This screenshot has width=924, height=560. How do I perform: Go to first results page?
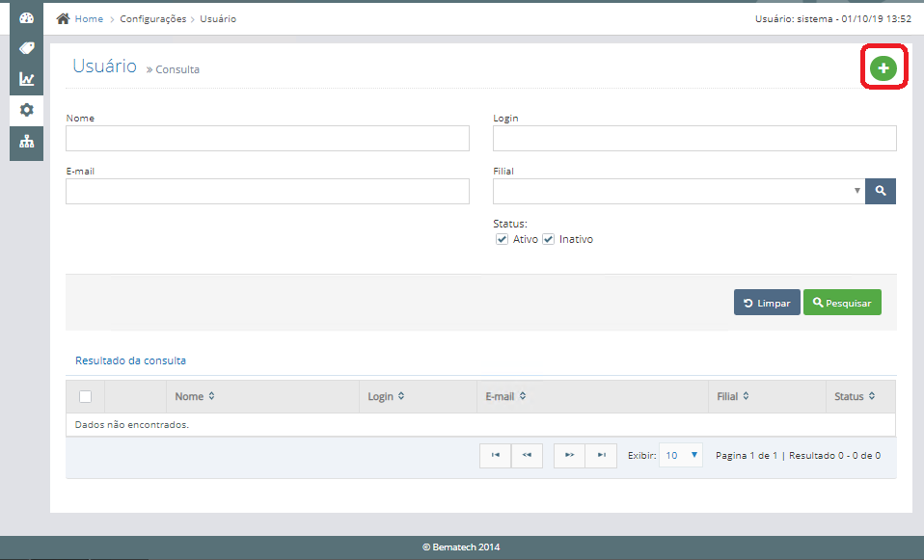click(495, 455)
